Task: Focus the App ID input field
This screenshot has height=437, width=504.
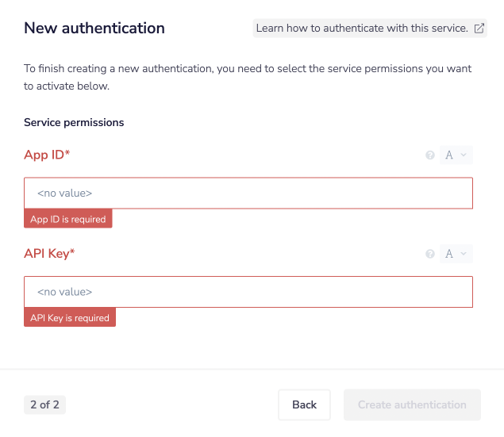Action: point(248,193)
